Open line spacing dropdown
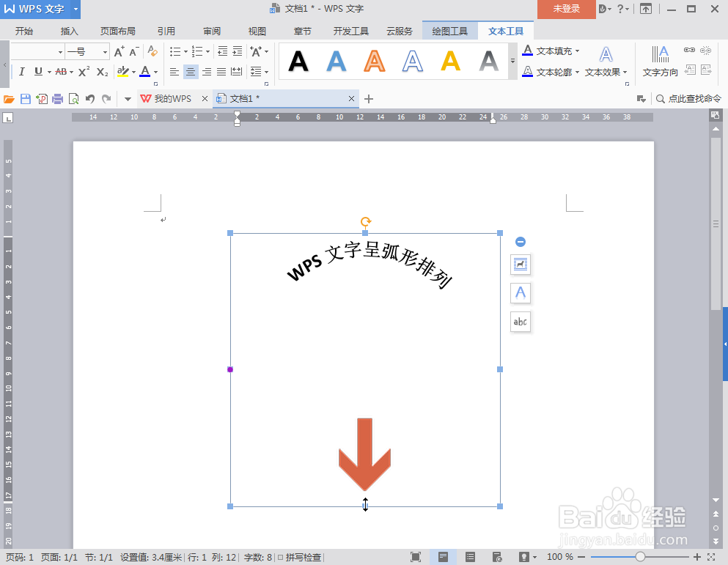 click(260, 72)
